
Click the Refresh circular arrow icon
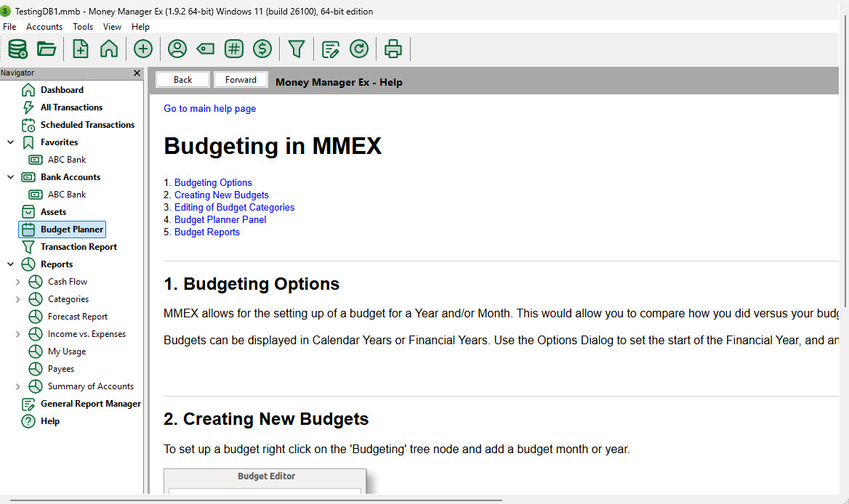click(359, 49)
